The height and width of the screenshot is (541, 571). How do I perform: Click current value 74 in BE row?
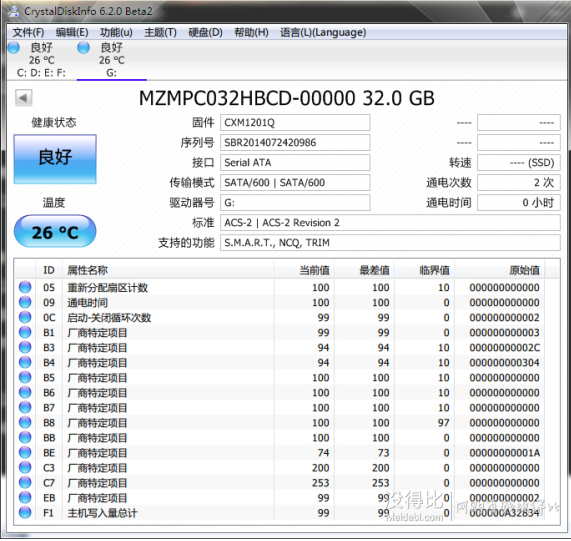pos(323,453)
